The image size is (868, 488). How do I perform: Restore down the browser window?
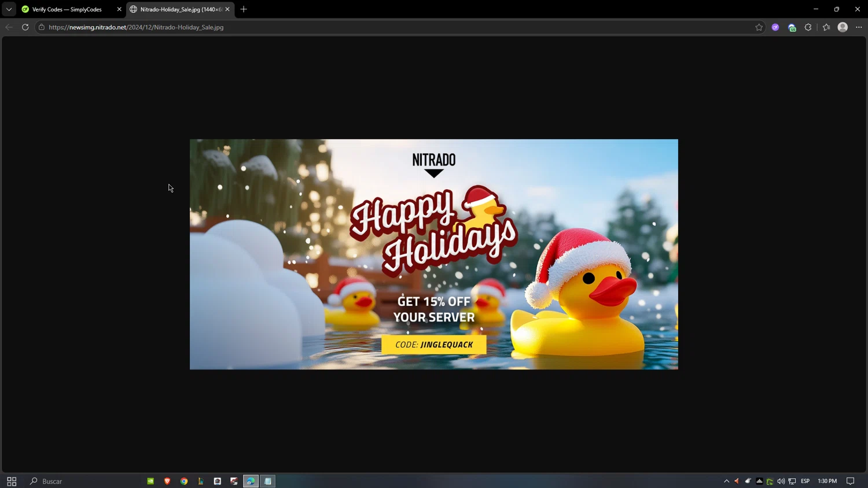(837, 9)
